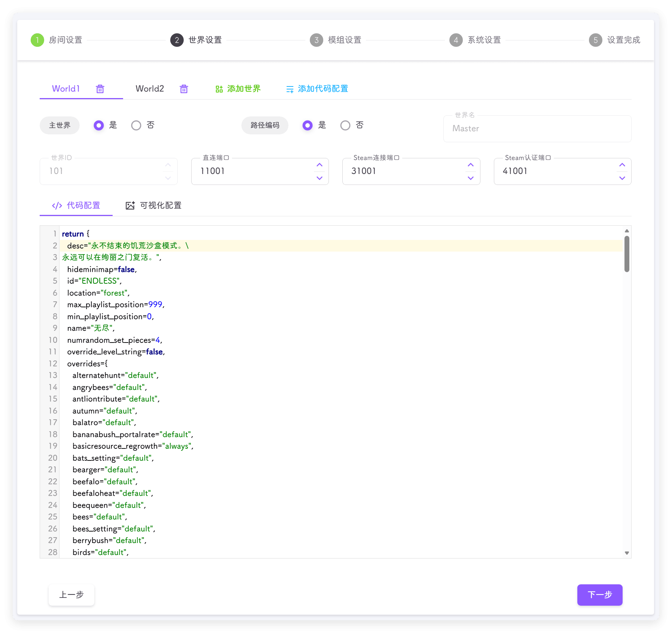672x633 pixels.
Task: Click the add world grid-plus icon
Action: click(x=219, y=89)
